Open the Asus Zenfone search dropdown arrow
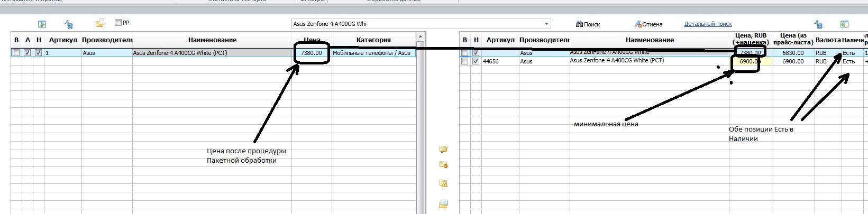This screenshot has width=868, height=214. (546, 24)
